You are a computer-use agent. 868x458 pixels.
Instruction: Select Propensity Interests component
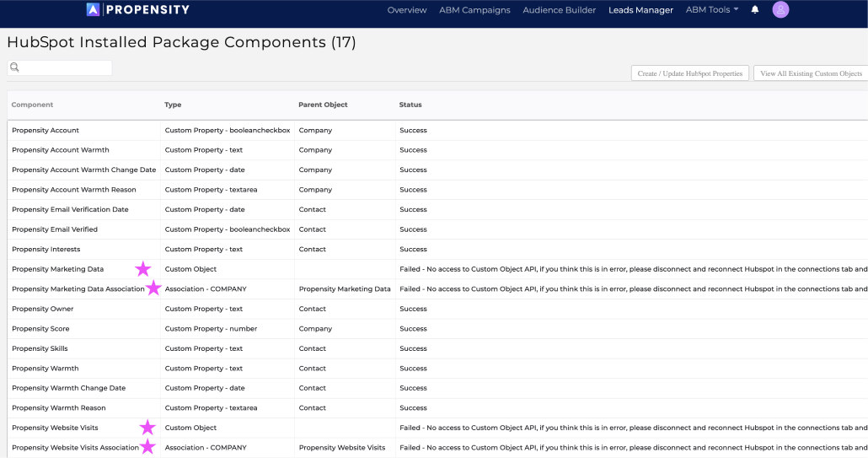(x=46, y=249)
